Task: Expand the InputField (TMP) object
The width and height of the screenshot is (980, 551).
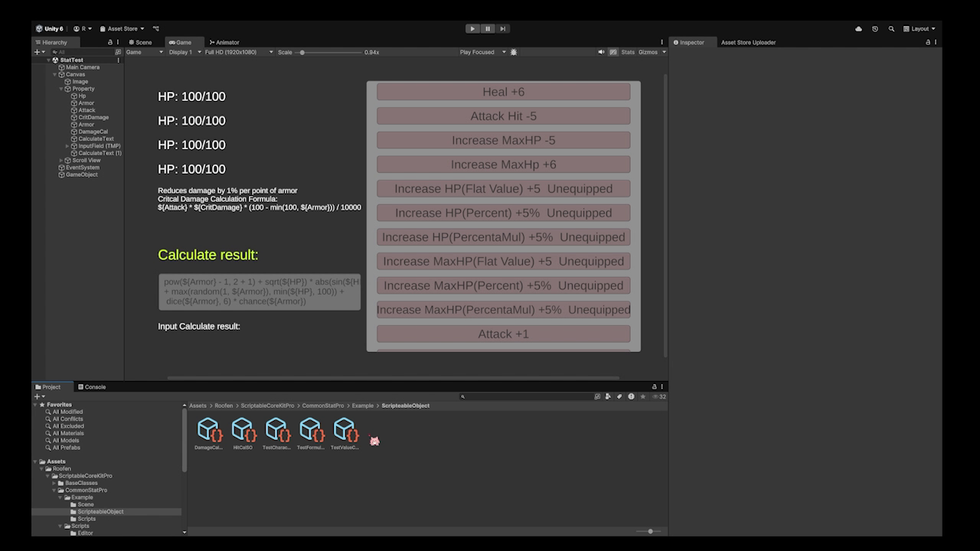Action: coord(67,145)
